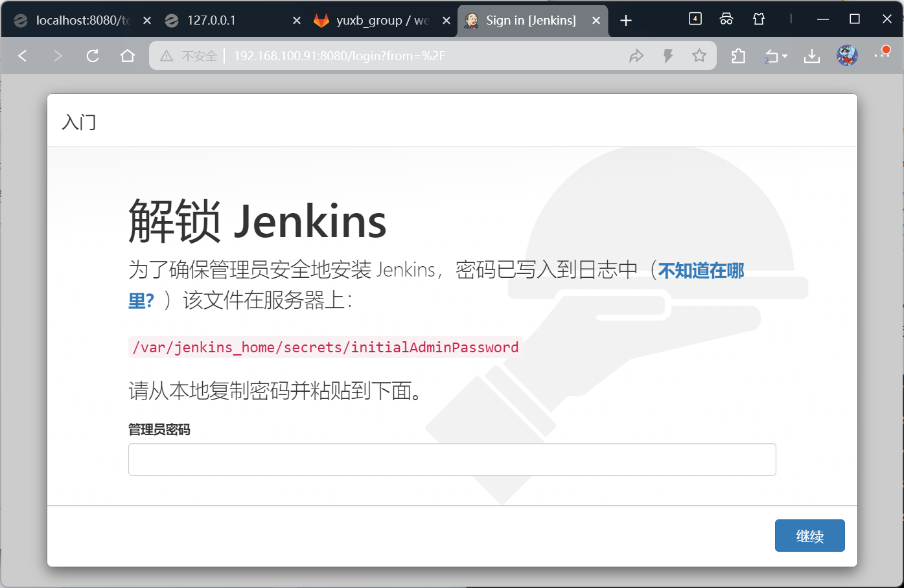The width and height of the screenshot is (904, 588).
Task: Close the Sign in [Jenkins] tab
Action: tap(596, 21)
